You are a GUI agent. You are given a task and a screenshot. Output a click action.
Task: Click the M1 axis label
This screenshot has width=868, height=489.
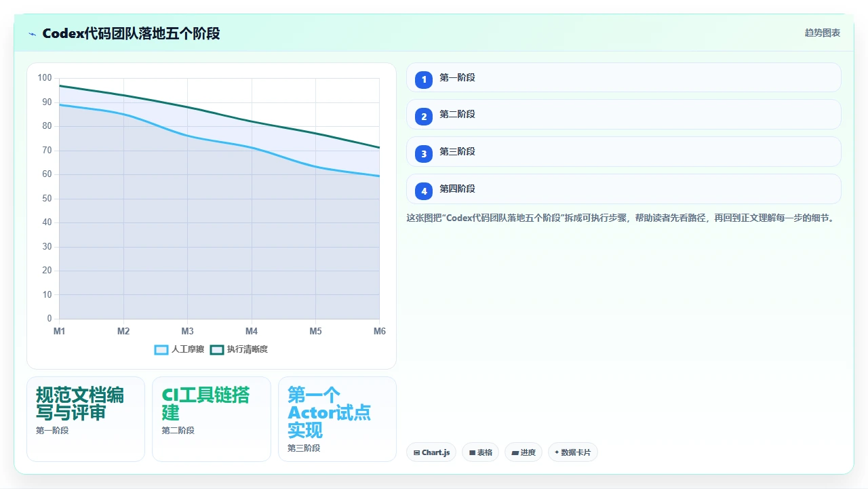(60, 331)
